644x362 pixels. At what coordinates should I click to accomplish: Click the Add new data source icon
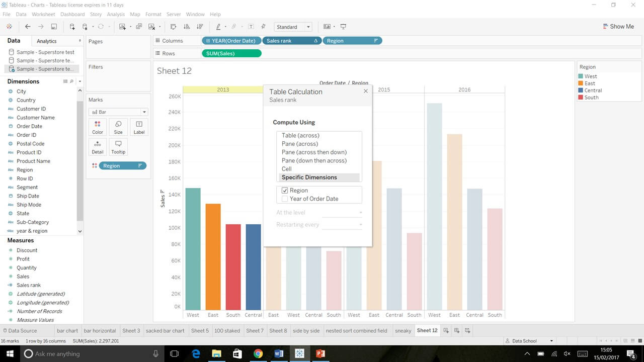click(72, 27)
